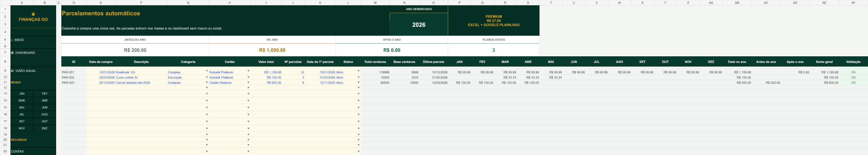The height and width of the screenshot is (155, 868).
Task: Select column header AF
Action: [x=853, y=3]
